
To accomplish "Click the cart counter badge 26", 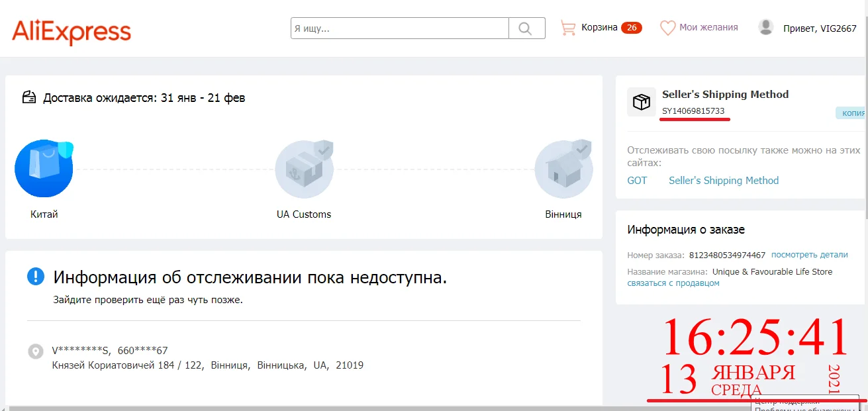I will point(632,28).
